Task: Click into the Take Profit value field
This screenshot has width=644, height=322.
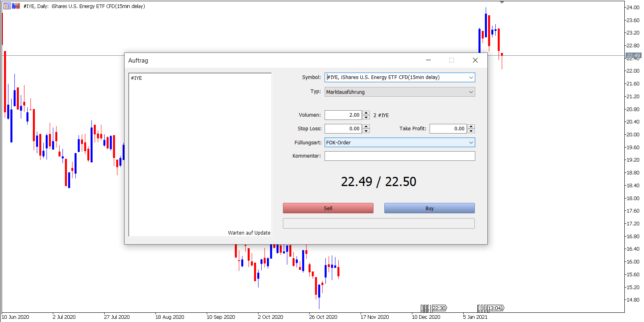Action: pyautogui.click(x=448, y=129)
